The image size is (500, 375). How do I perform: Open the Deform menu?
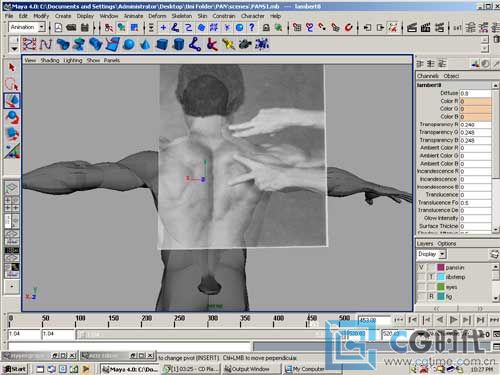[x=157, y=16]
